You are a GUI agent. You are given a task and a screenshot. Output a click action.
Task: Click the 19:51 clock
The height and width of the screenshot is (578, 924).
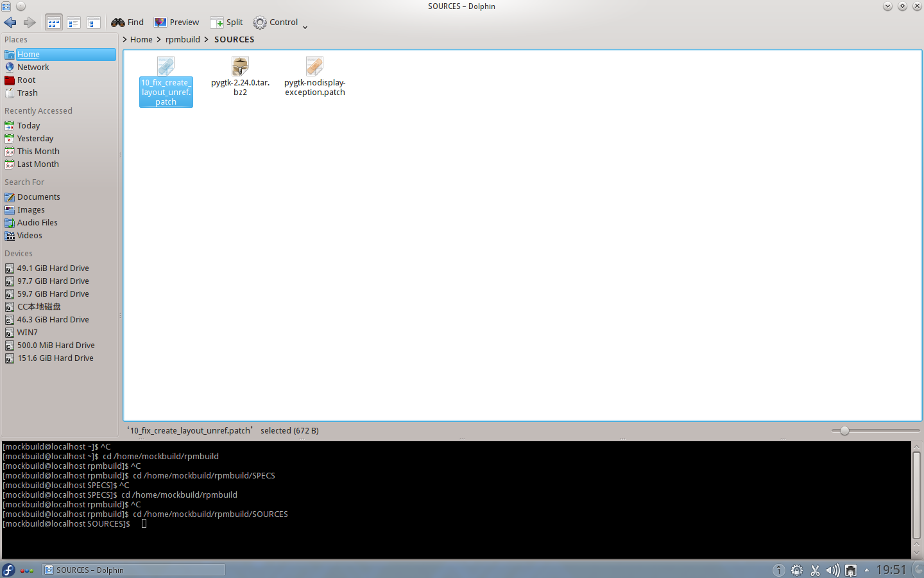point(891,570)
